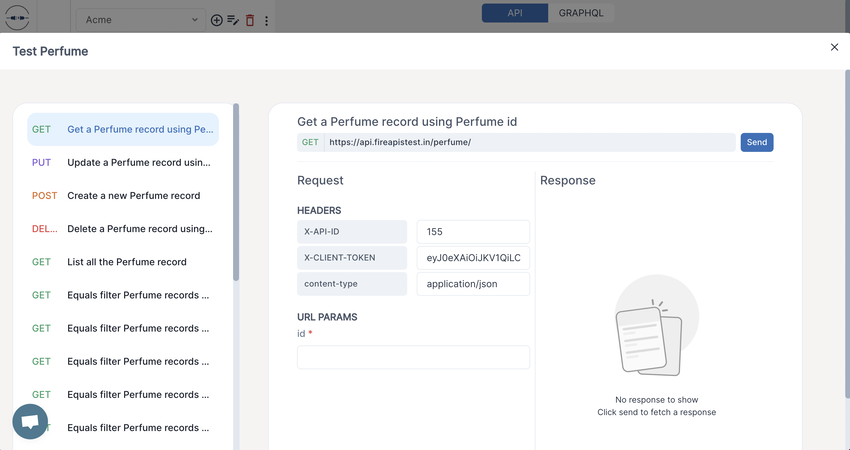Click the X-API-ID value field 155
Viewport: 850px width, 450px height.
473,232
